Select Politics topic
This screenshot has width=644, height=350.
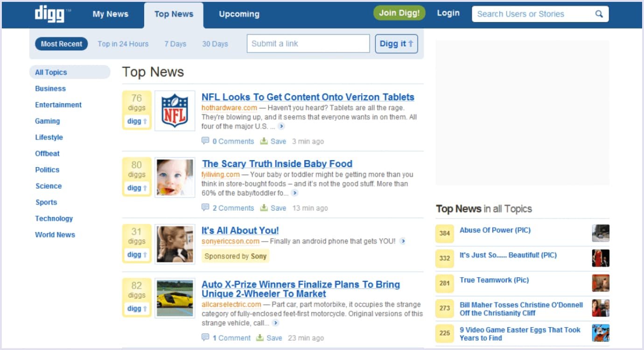tap(47, 170)
